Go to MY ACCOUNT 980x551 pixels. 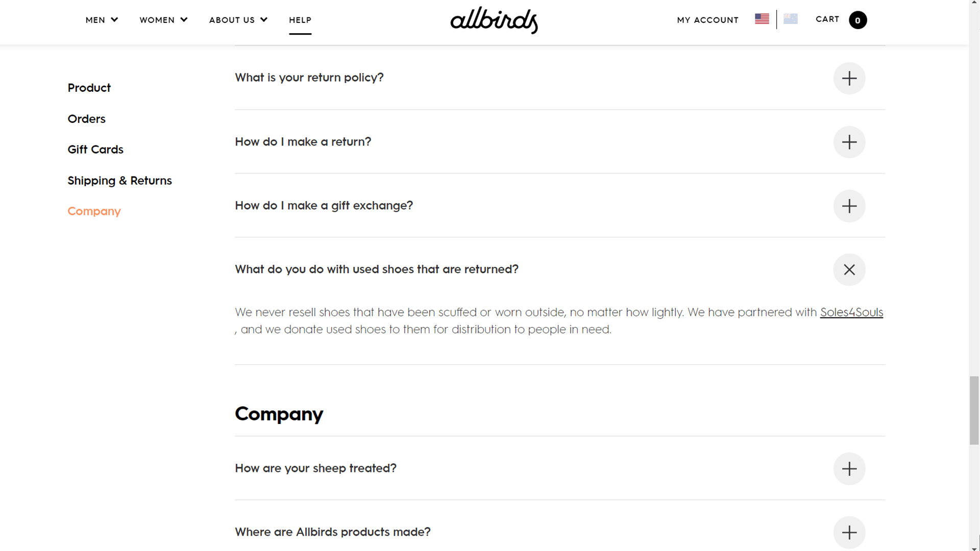[707, 20]
